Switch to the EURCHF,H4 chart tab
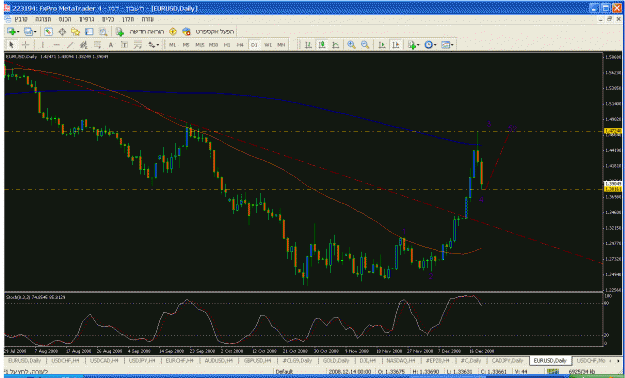 (179, 360)
